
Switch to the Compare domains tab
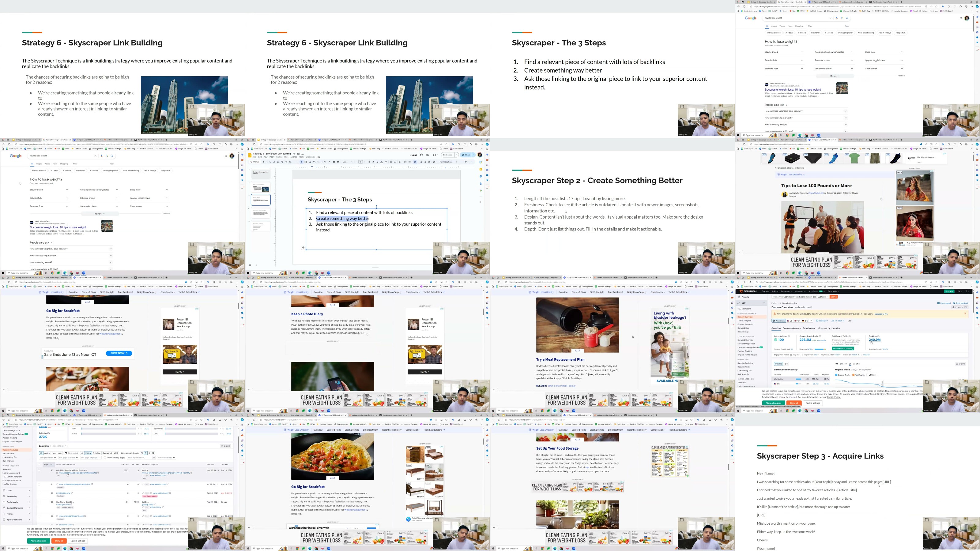pos(792,328)
